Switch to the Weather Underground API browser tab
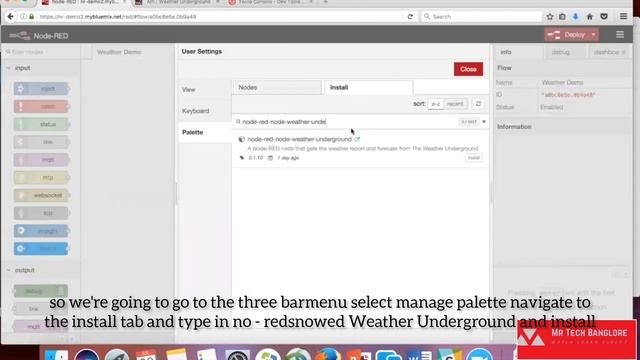Viewport: 640px width, 360px height. click(179, 2)
